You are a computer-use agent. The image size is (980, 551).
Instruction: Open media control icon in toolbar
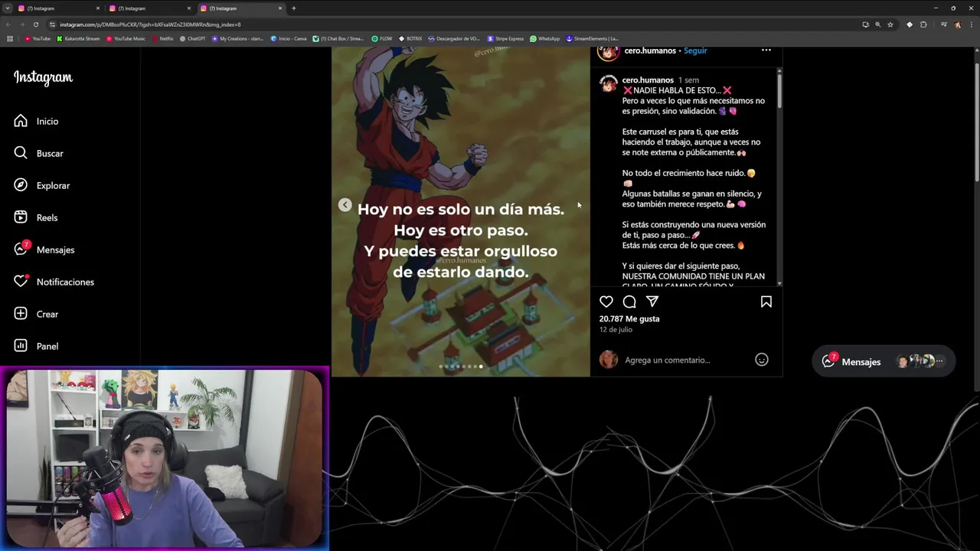pyautogui.click(x=943, y=24)
